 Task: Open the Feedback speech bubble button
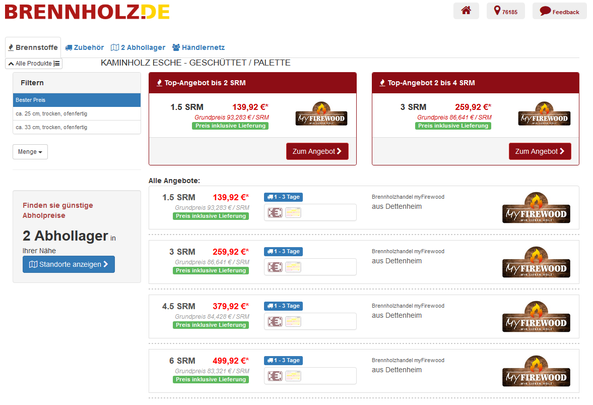coord(559,11)
